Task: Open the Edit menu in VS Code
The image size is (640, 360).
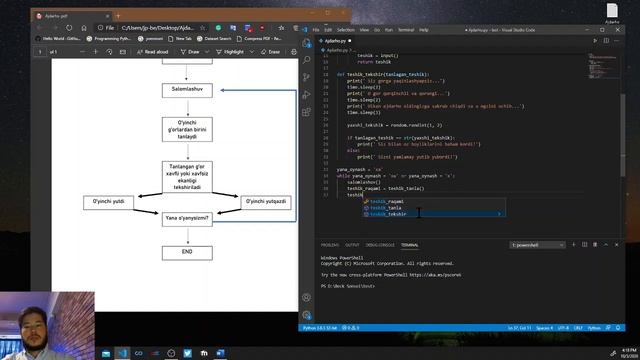Action: click(328, 30)
